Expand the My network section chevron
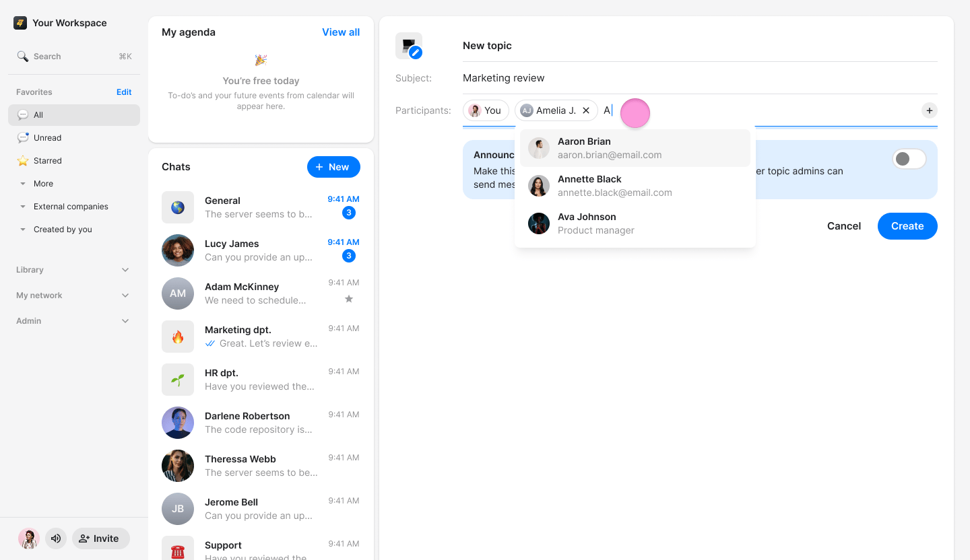Image resolution: width=970 pixels, height=560 pixels. pyautogui.click(x=125, y=295)
